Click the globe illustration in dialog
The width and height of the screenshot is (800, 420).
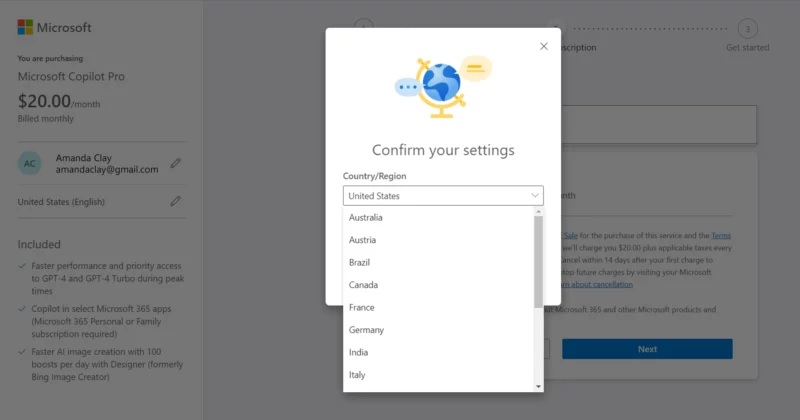click(443, 87)
